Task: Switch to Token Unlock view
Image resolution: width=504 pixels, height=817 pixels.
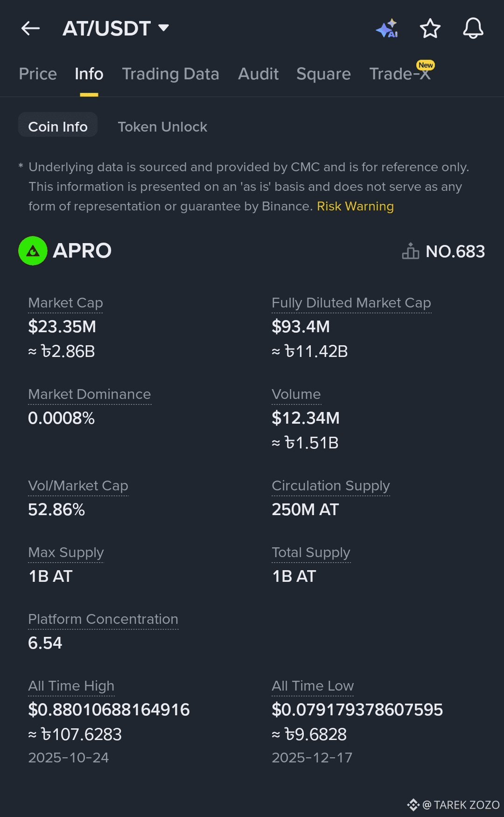Action: point(162,126)
